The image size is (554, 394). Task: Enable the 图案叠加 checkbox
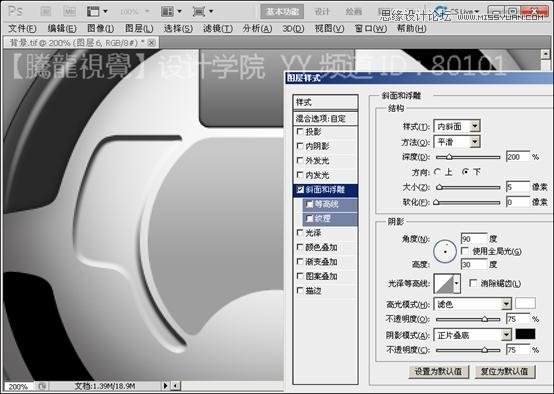(300, 276)
